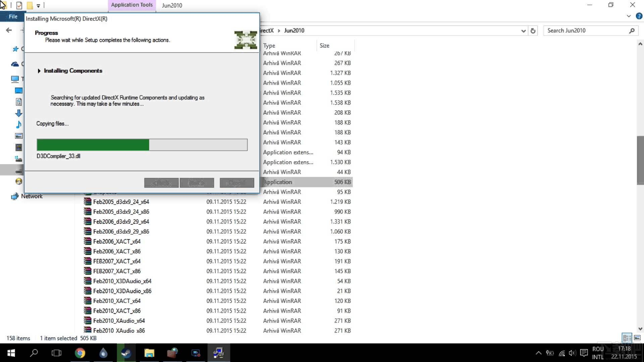Click the Task View icon in taskbar
This screenshot has width=644, height=362.
click(56, 353)
